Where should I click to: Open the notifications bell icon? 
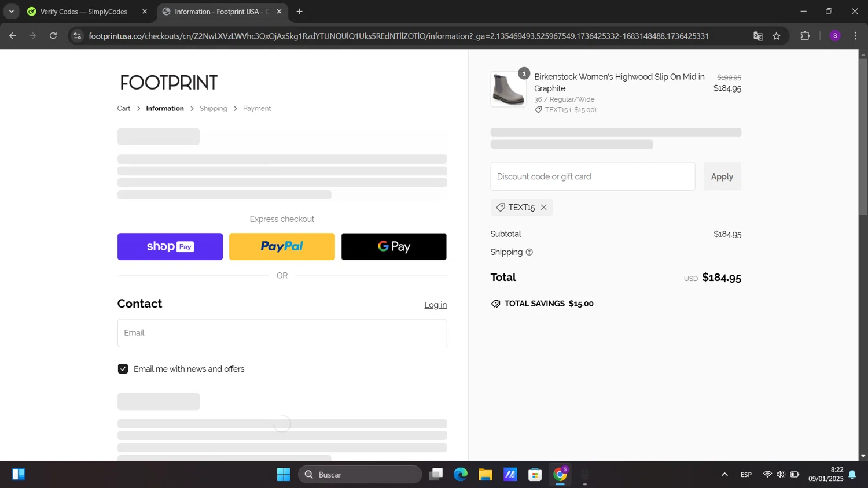coord(852,475)
